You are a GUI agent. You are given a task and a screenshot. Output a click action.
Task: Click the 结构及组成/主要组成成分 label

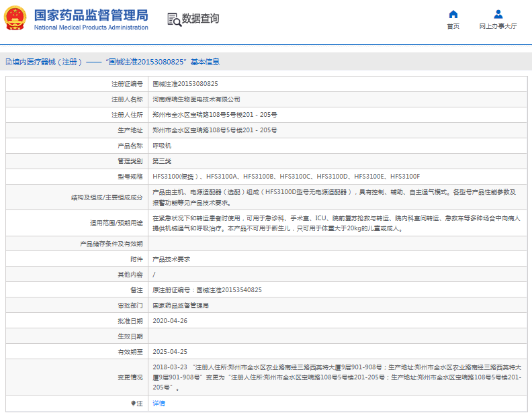107,197
